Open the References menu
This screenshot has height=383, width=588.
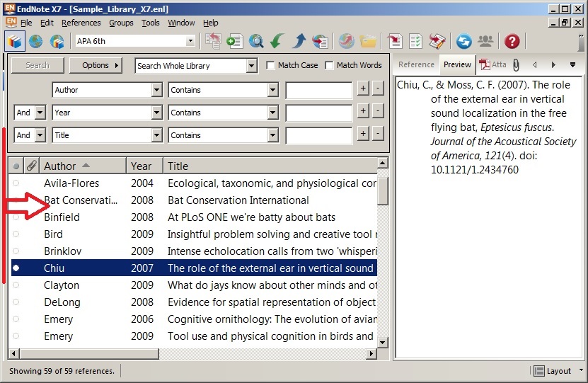[x=81, y=23]
